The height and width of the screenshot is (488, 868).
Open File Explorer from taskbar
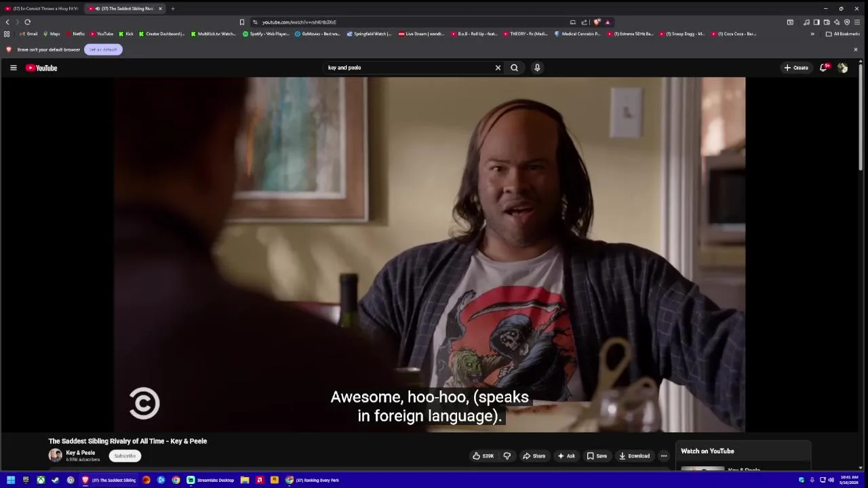pos(245,480)
